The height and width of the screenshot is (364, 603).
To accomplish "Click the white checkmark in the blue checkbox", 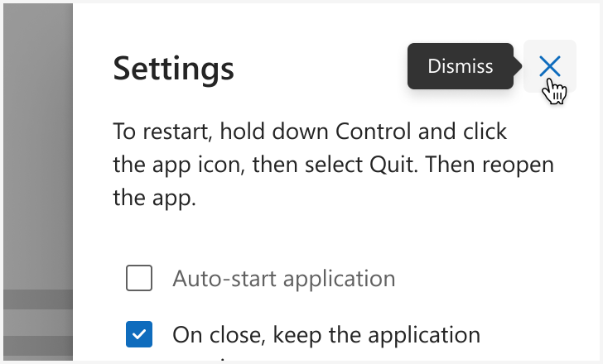I will [139, 334].
